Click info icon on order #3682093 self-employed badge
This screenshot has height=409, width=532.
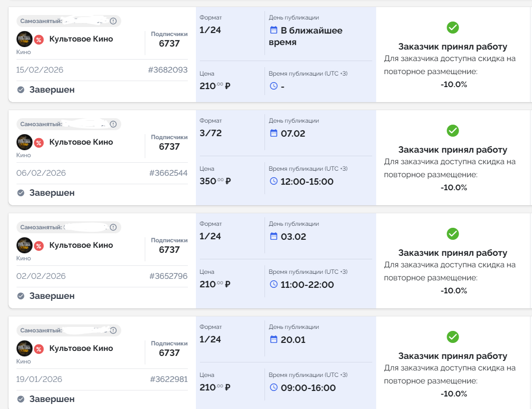click(113, 21)
